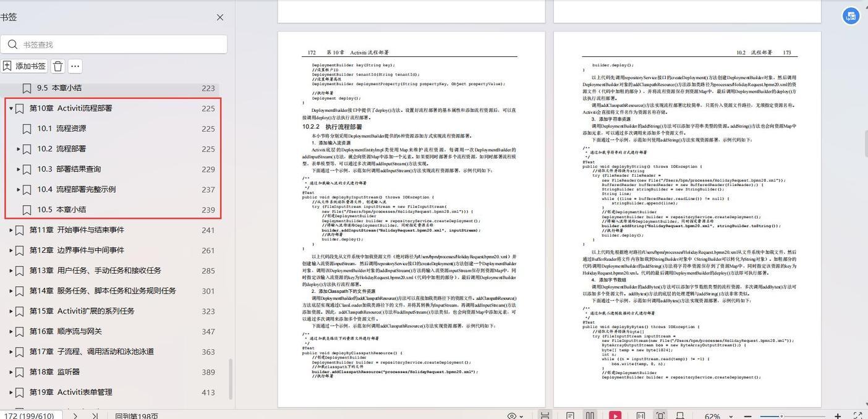Screen dimensions: 868x419
Task: Expand 第17章 子流程、调用活动和泳池泳道
Action: point(11,352)
